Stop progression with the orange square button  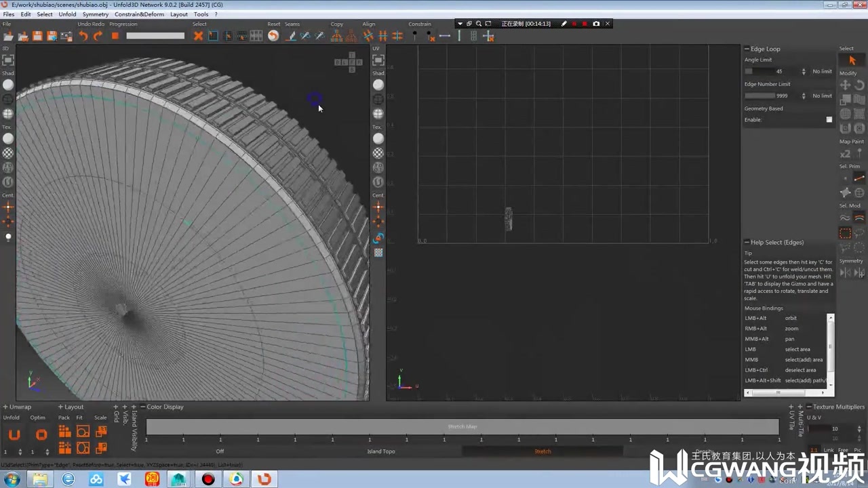[115, 36]
